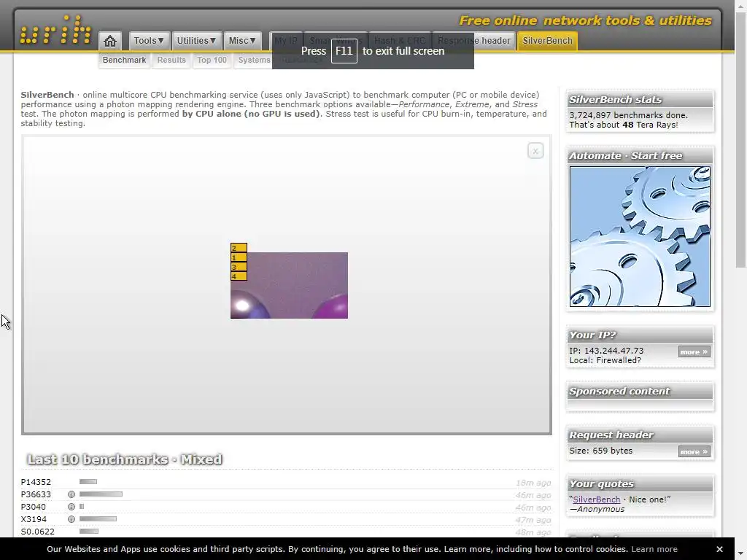Click the IP address 143.244.47.73

[x=614, y=351]
